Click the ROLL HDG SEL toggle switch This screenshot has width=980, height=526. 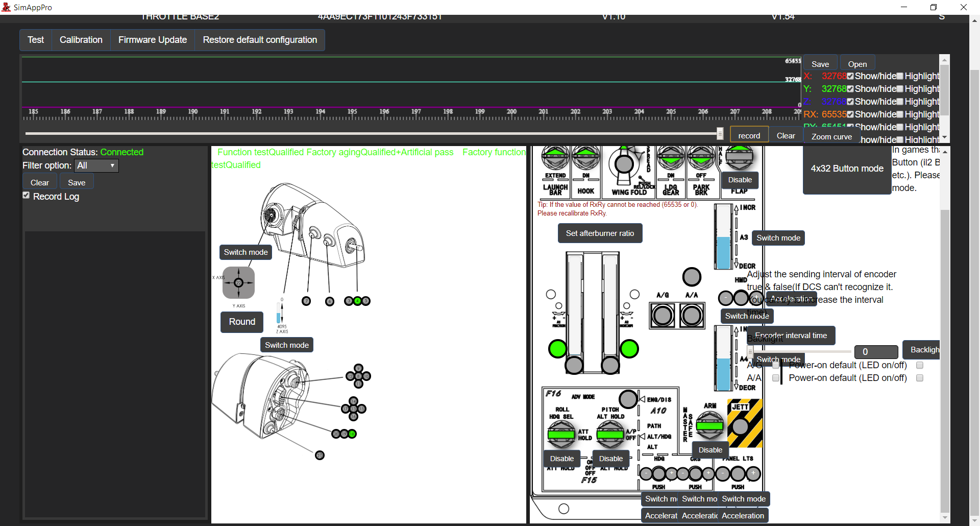point(561,435)
